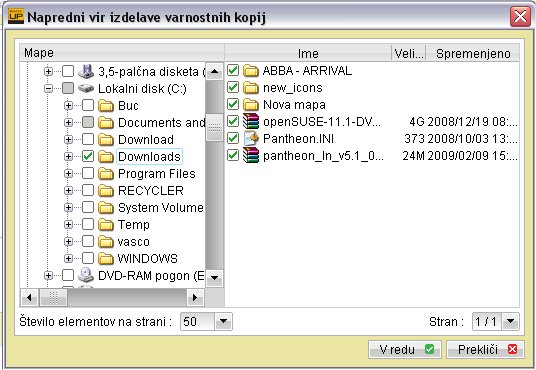Image resolution: width=536 pixels, height=370 pixels.
Task: Confirm with the V redu button
Action: (405, 349)
